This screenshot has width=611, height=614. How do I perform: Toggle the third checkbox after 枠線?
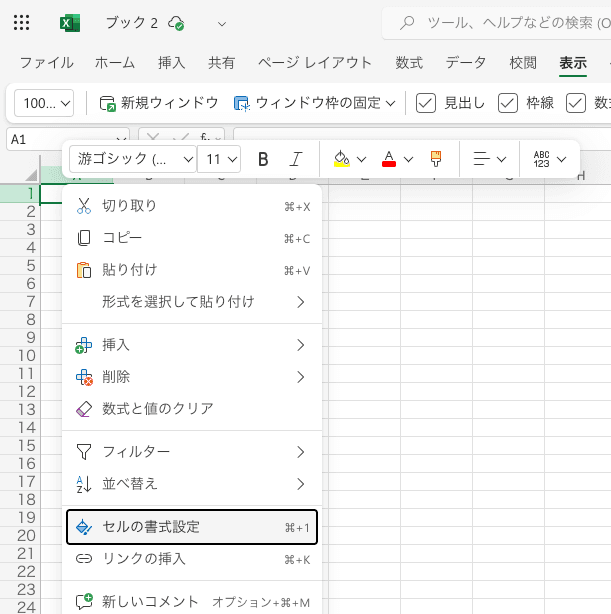pos(576,103)
